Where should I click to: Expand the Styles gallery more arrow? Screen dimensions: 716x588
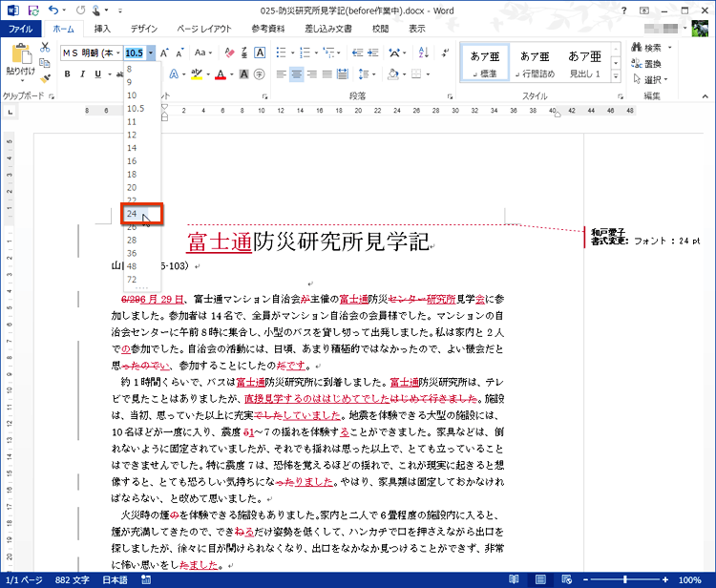pos(616,76)
